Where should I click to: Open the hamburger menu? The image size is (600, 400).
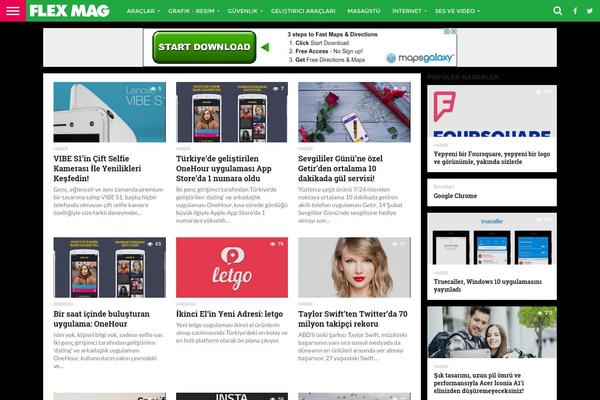point(13,11)
